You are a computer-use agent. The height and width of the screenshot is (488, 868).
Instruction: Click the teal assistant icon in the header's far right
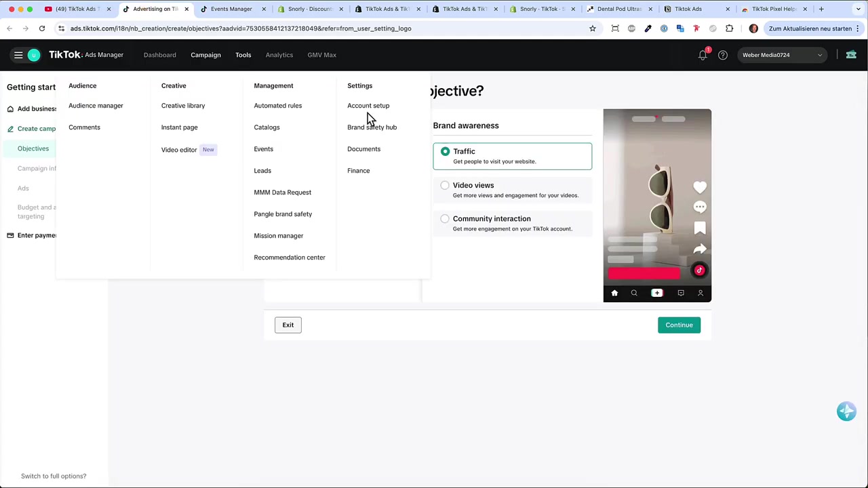[x=851, y=55]
